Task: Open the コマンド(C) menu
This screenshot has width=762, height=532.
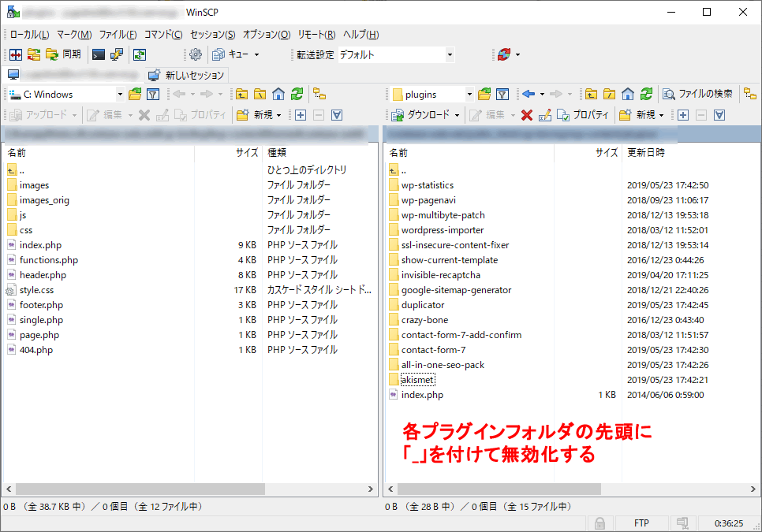Action: click(x=163, y=35)
